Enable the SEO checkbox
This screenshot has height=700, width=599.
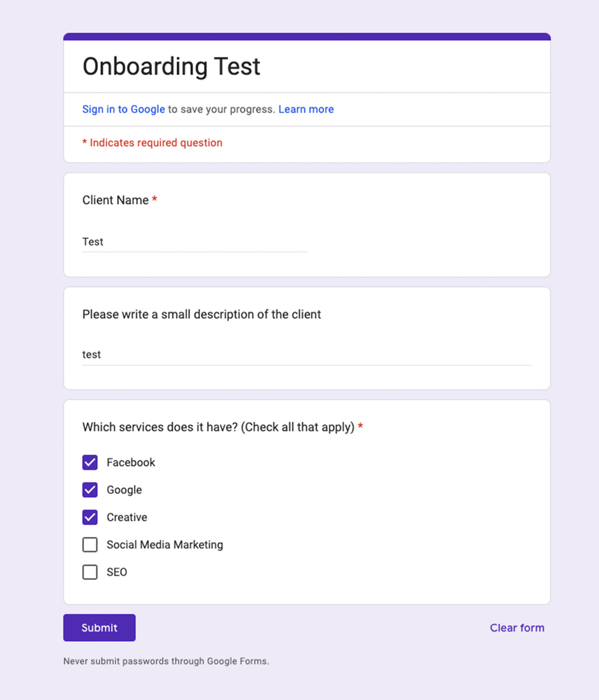pos(90,572)
